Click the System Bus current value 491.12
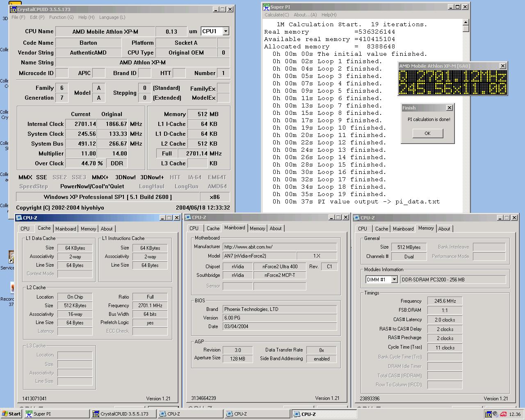This screenshot has height=420, width=525. point(81,144)
